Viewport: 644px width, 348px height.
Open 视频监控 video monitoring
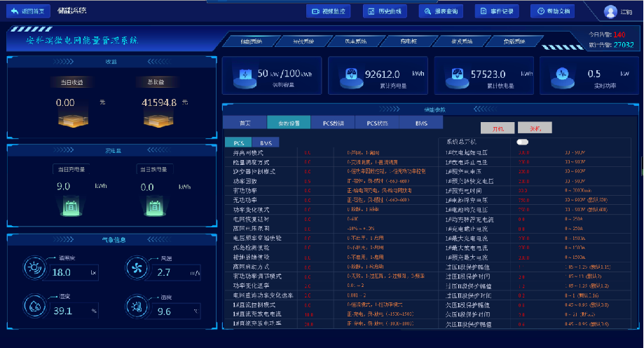(x=328, y=11)
